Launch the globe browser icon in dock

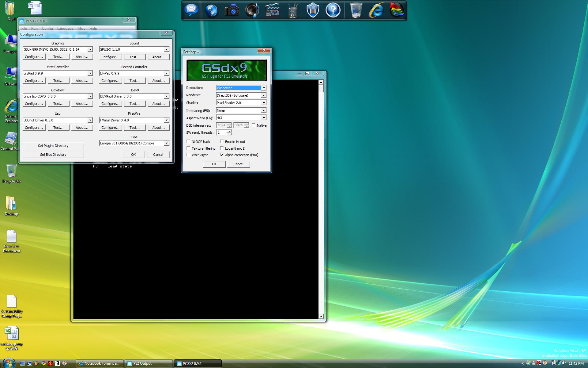pos(212,10)
